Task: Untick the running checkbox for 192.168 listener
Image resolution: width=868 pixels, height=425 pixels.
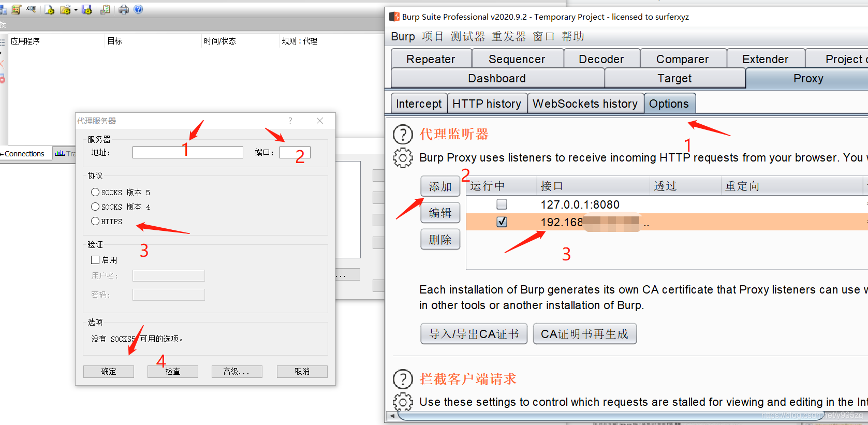Action: pos(502,222)
